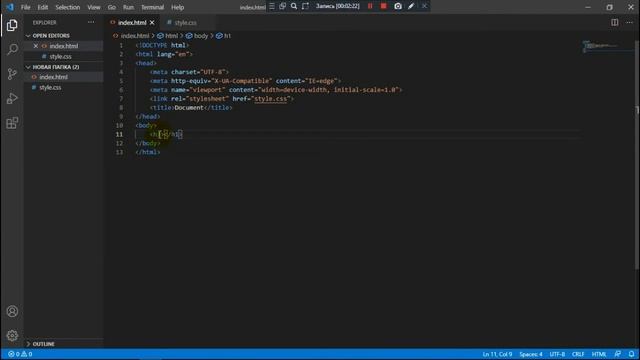
Task: Open the Edit menu
Action: click(42, 7)
